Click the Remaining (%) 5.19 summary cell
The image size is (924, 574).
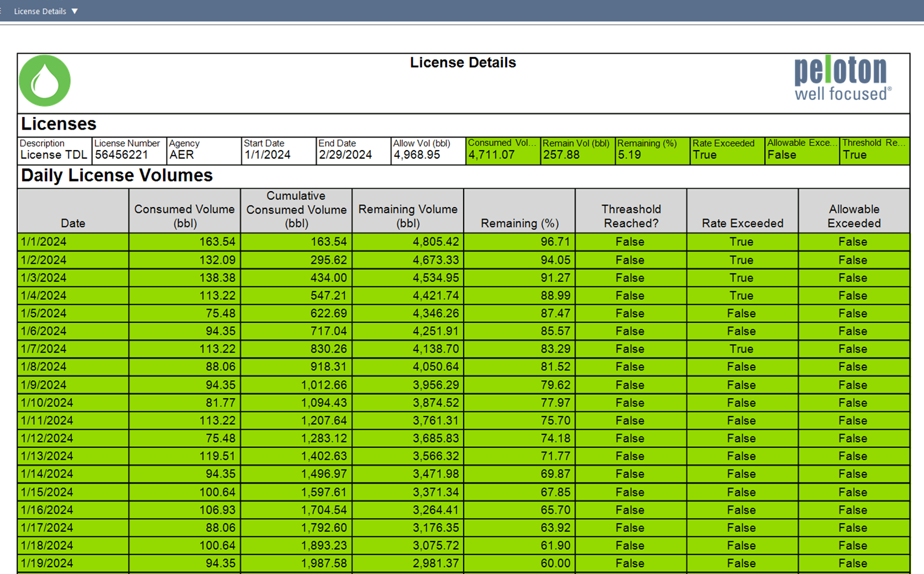[x=651, y=155]
